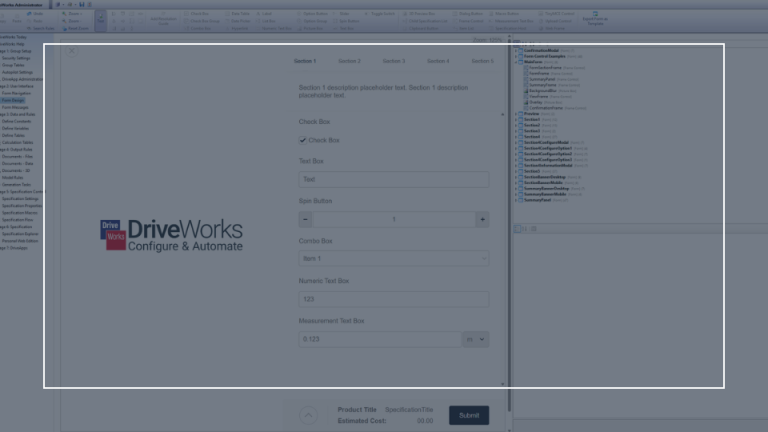Click the plus button on Spin Button
Image resolution: width=768 pixels, height=432 pixels.
482,219
